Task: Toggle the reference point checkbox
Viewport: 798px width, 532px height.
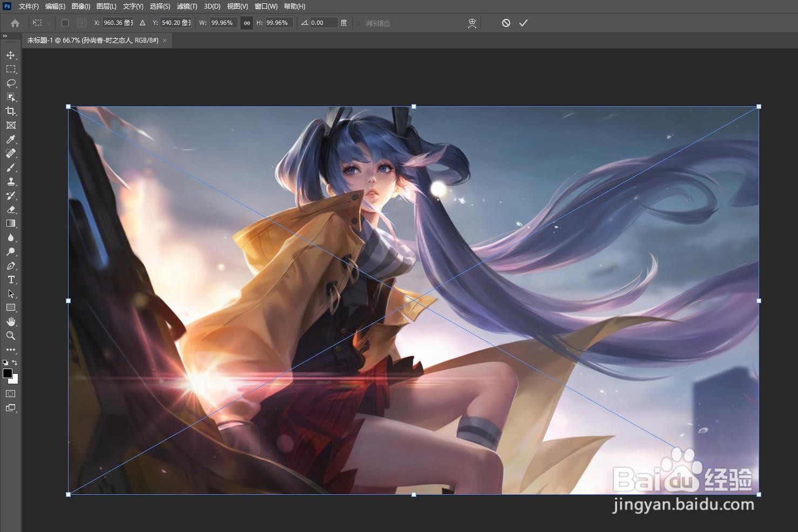Action: [x=65, y=23]
